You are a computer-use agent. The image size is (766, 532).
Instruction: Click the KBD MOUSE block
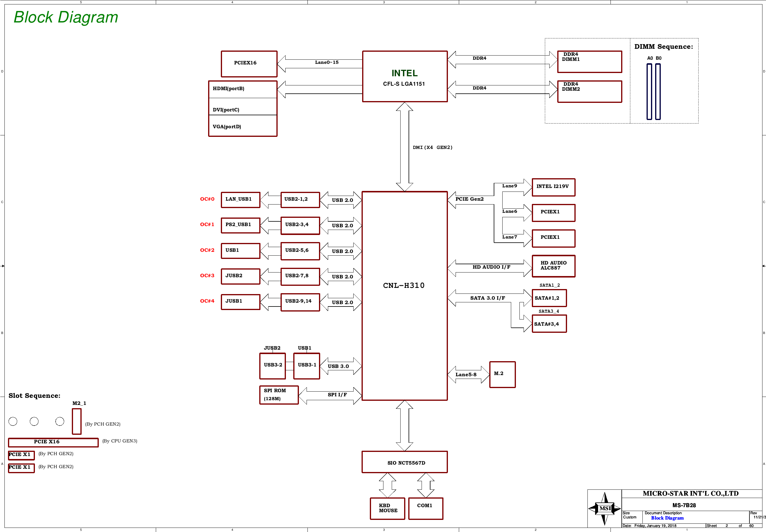tap(387, 508)
